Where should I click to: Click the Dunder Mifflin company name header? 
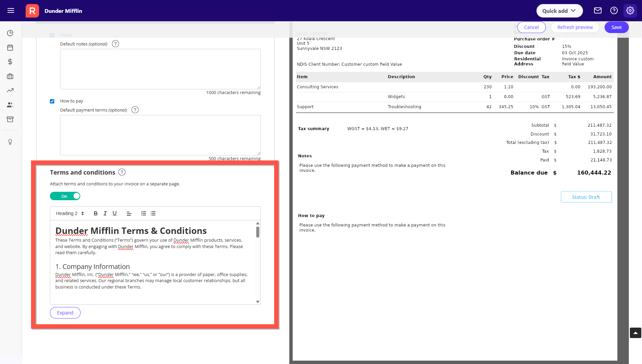point(63,11)
